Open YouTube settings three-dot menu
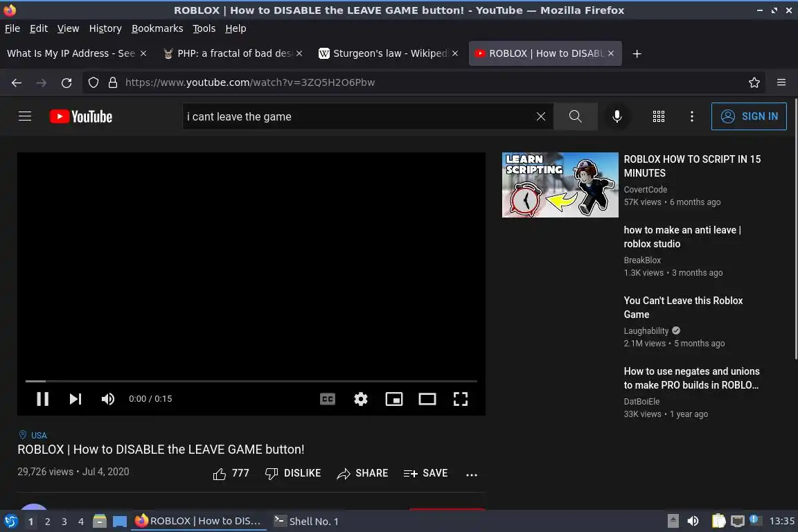 [x=691, y=116]
